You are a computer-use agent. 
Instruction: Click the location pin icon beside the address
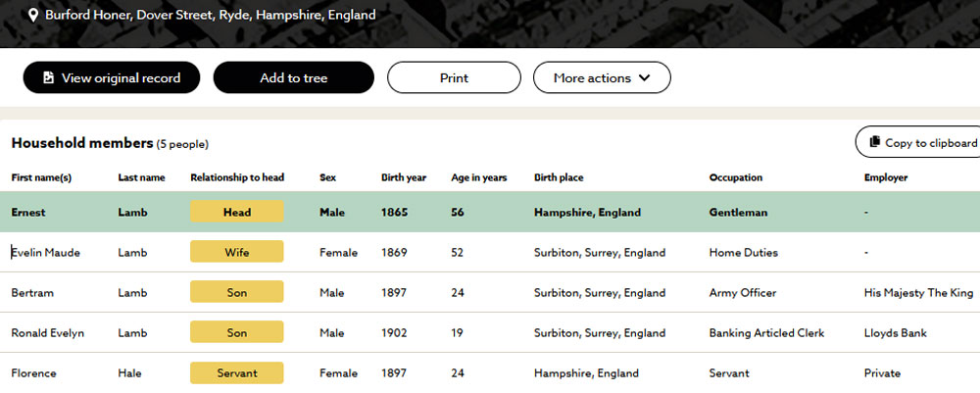click(x=33, y=16)
